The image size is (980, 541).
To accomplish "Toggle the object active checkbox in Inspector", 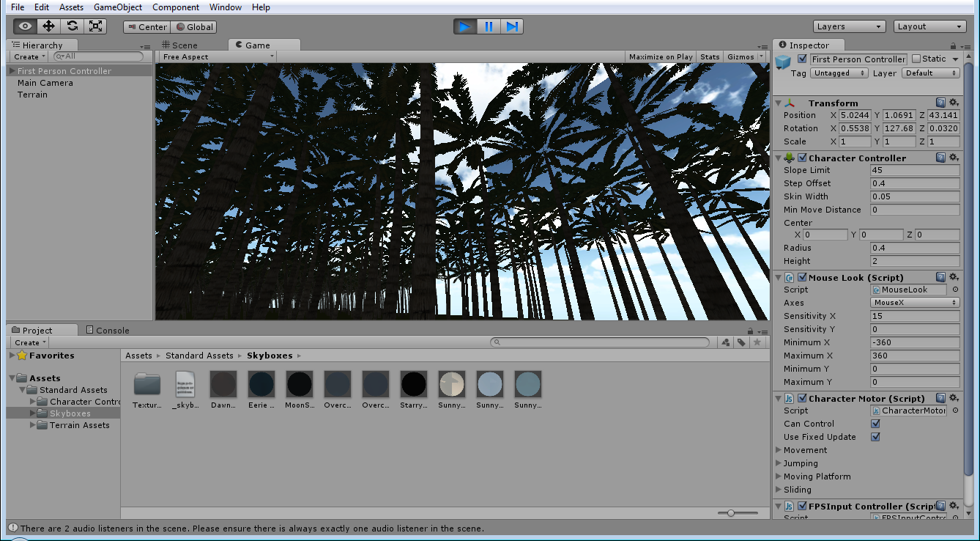I will (802, 59).
